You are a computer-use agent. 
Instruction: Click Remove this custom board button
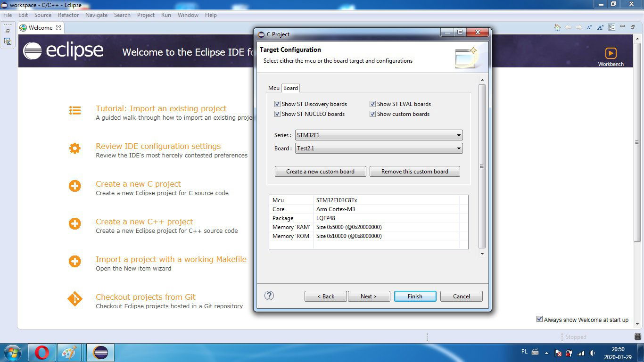coord(415,172)
